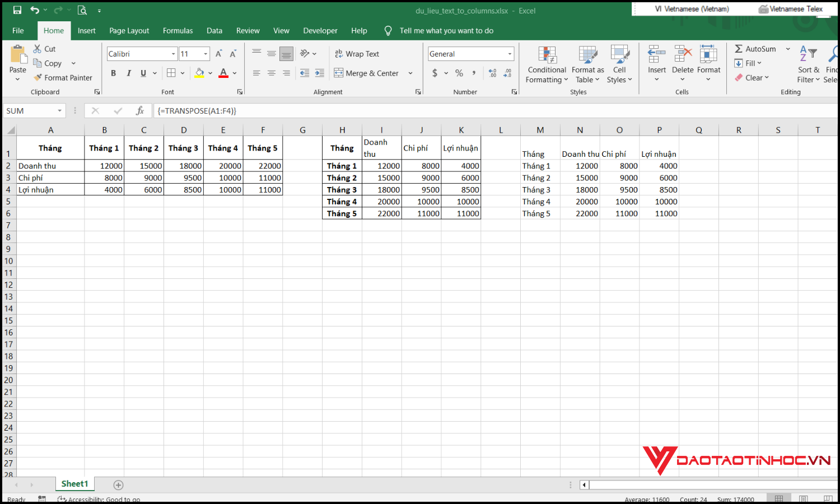Expand the Number Format dropdown

(508, 53)
